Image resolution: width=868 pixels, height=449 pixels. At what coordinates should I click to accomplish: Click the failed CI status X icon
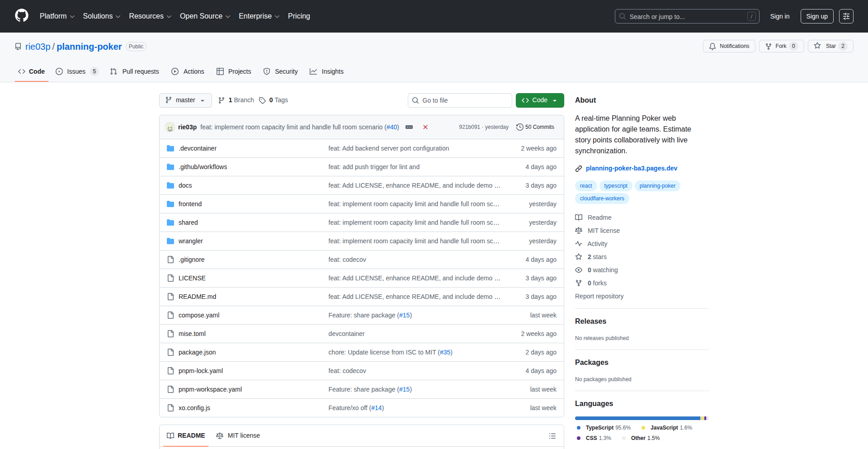coord(425,127)
